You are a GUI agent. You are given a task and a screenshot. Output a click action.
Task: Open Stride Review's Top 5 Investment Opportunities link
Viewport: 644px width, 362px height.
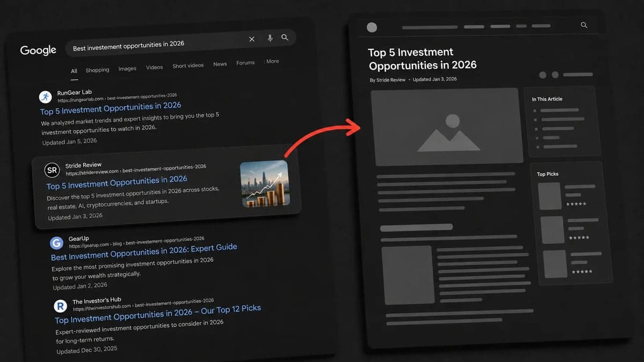(117, 182)
